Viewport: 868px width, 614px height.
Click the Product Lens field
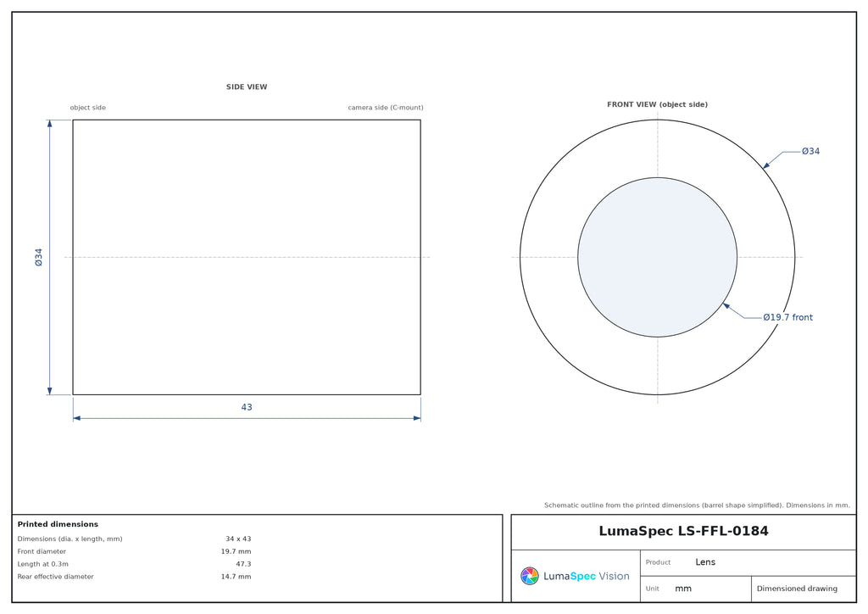pyautogui.click(x=748, y=562)
